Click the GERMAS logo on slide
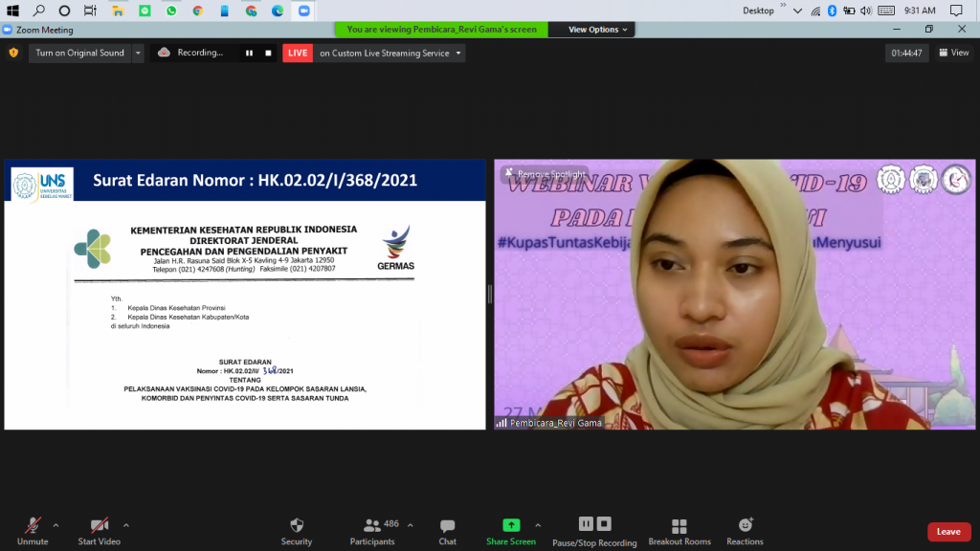This screenshot has height=551, width=980. point(395,248)
